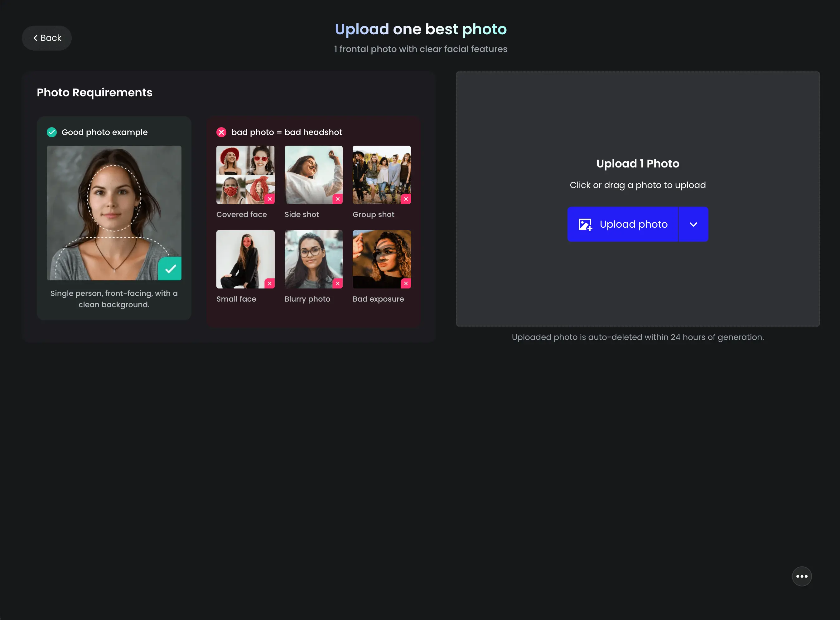Click the pink X badge on Bad exposure thumbnail
Viewport: 840px width, 620px height.
pyautogui.click(x=406, y=284)
